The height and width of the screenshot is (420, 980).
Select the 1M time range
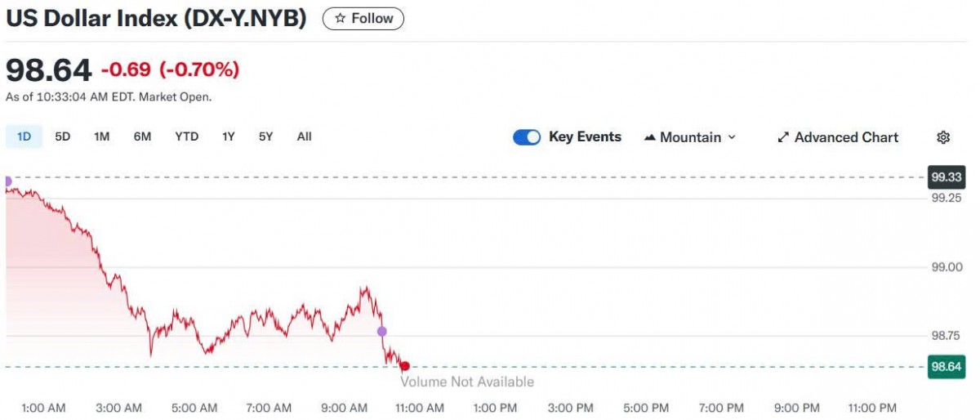(x=101, y=136)
